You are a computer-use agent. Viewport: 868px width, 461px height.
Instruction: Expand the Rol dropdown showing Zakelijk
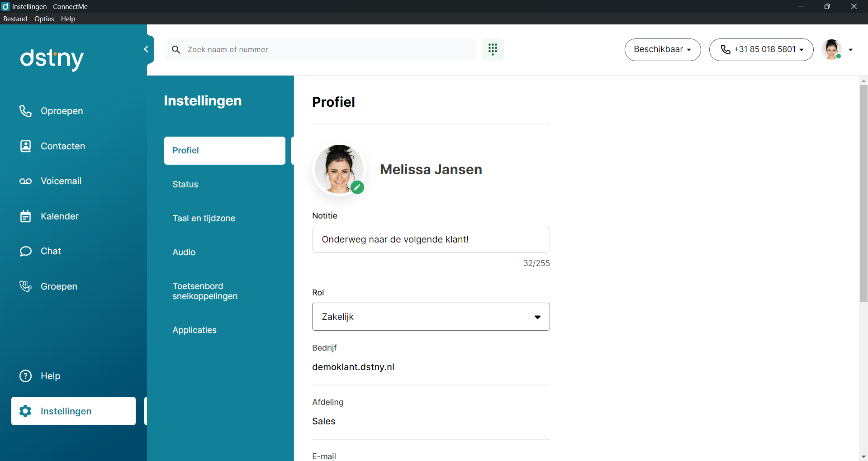[431, 317]
